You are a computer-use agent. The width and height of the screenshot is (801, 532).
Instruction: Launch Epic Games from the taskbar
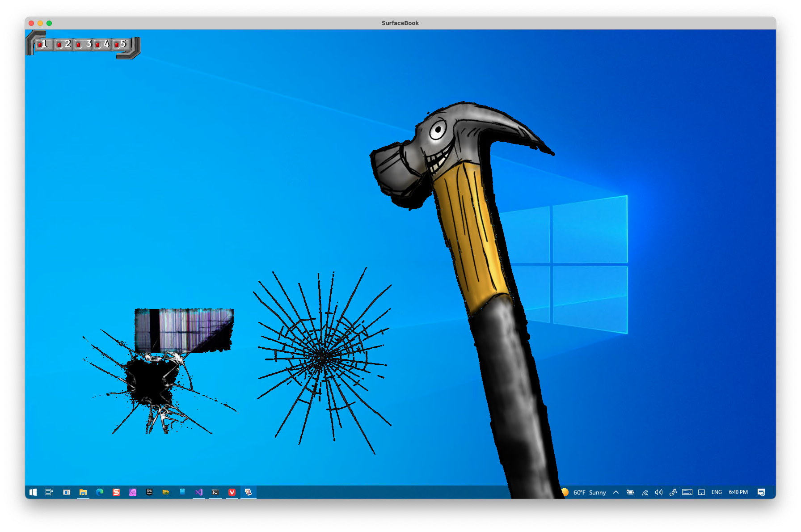(149, 492)
